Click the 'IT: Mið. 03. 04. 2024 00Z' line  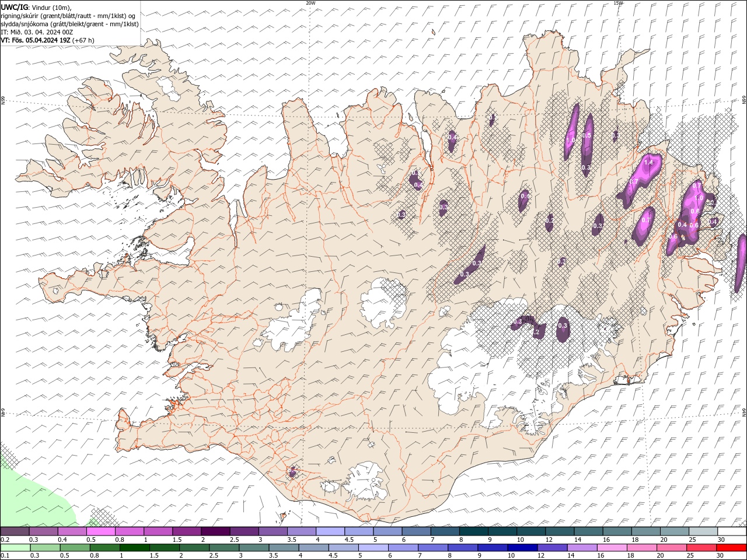point(37,32)
